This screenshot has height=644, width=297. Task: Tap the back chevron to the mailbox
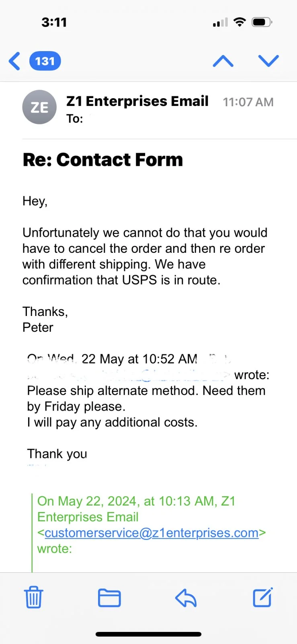pos(14,61)
